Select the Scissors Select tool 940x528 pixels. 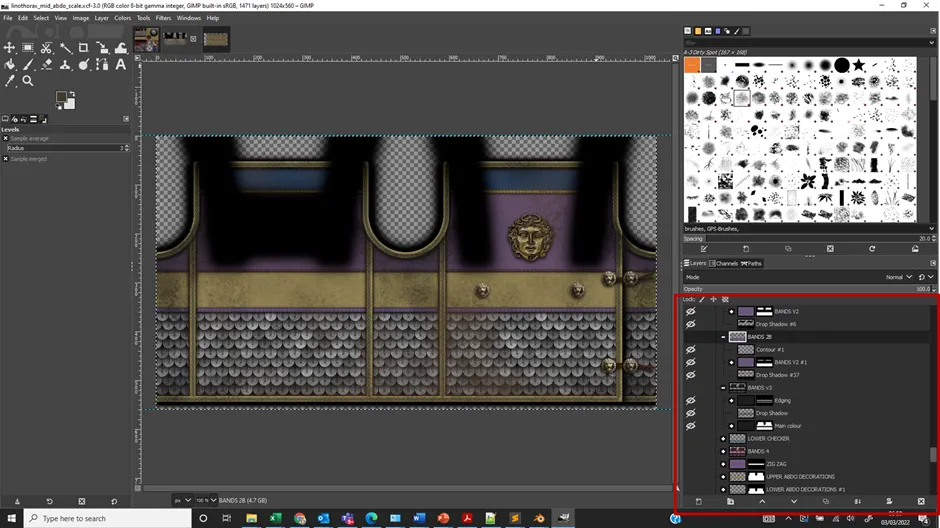tap(46, 47)
